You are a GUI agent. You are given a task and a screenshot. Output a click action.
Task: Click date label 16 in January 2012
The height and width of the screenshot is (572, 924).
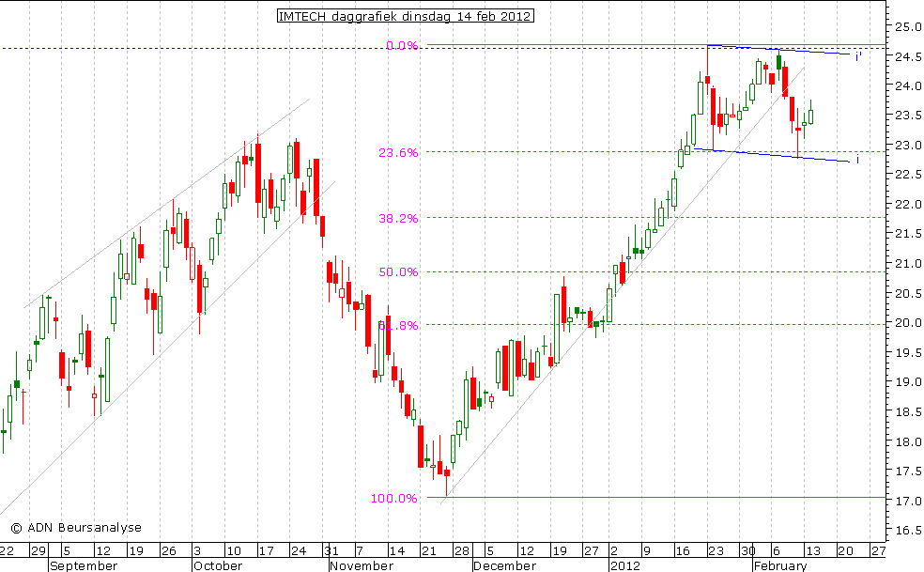click(x=683, y=551)
